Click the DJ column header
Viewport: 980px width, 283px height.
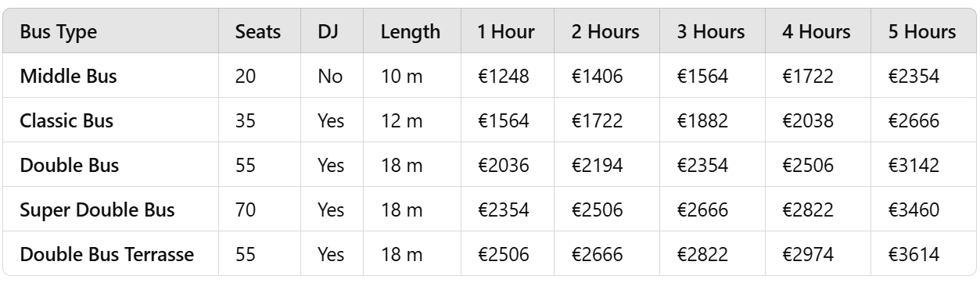pyautogui.click(x=327, y=32)
